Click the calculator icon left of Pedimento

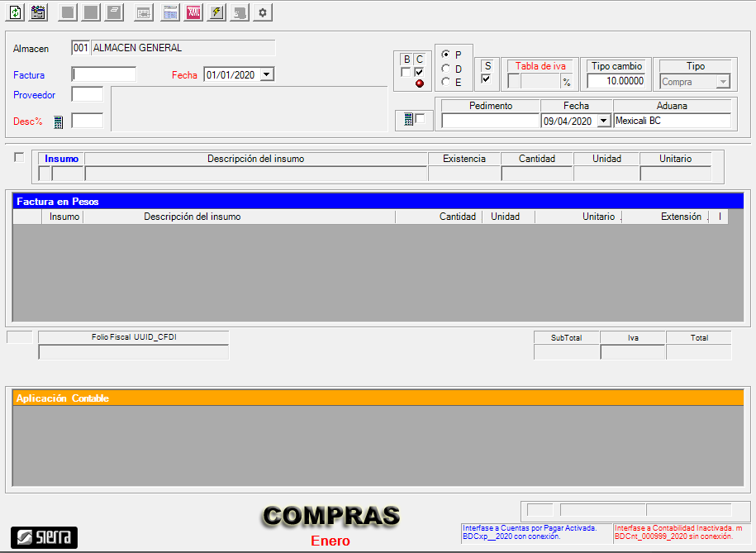point(409,119)
